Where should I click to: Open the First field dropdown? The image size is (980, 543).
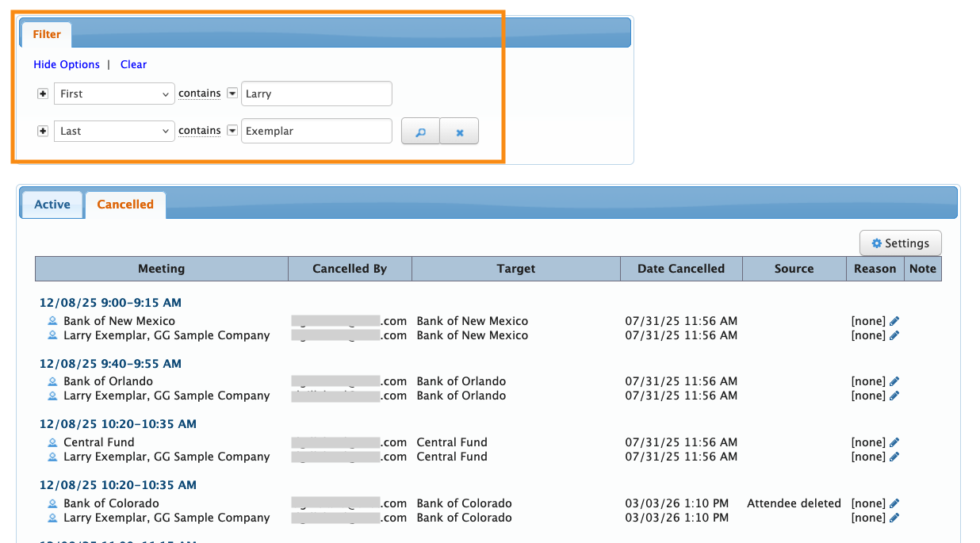tap(114, 94)
